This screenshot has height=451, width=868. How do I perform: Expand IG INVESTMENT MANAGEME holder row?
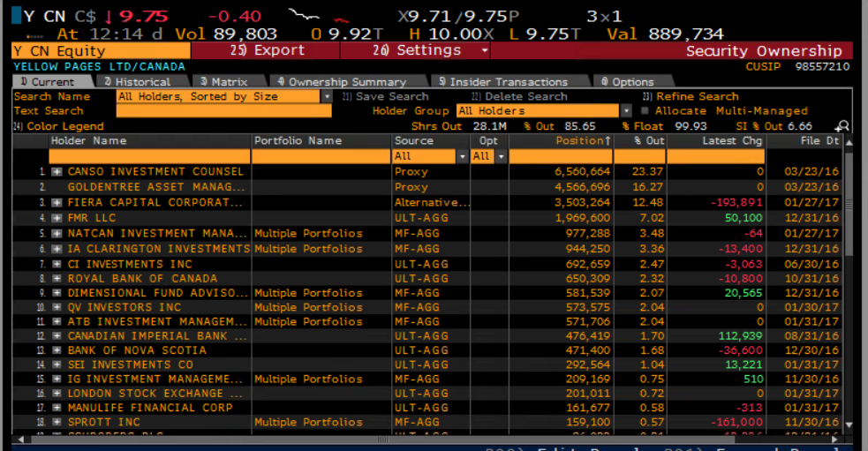57,380
